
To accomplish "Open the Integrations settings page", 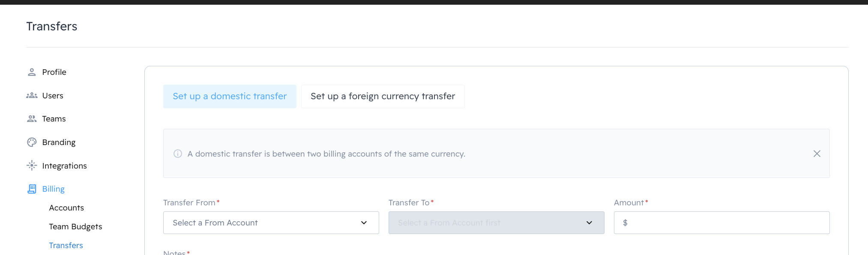I will pyautogui.click(x=64, y=166).
